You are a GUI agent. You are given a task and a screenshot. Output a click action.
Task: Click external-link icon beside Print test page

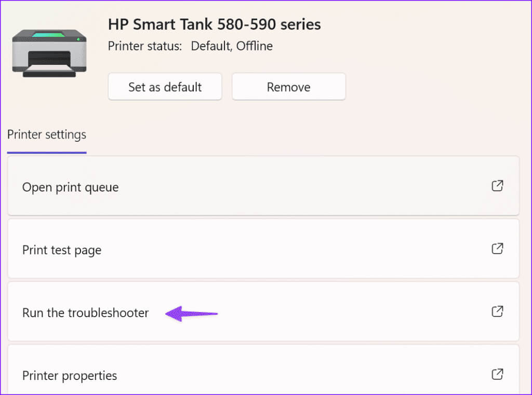click(x=497, y=249)
